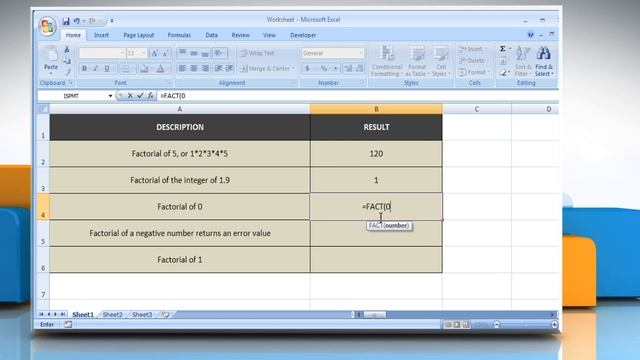The width and height of the screenshot is (640, 360).
Task: Confirm the formula with the checkmark
Action: 140,96
